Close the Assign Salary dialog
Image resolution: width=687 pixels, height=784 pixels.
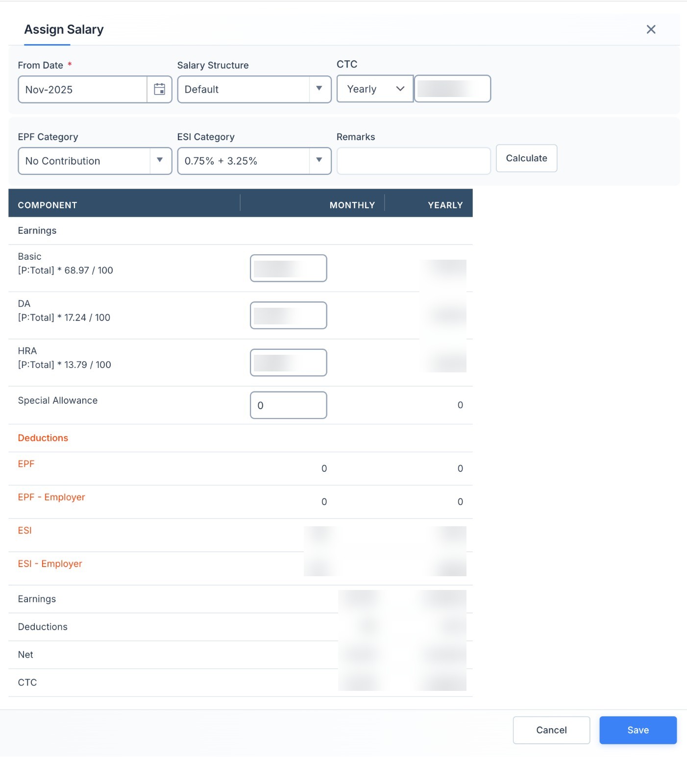click(x=651, y=29)
